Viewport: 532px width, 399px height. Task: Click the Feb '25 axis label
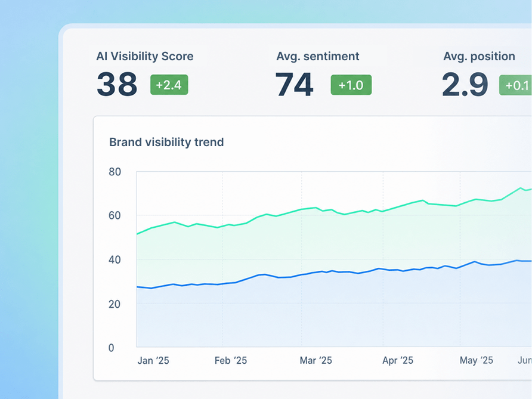click(231, 360)
